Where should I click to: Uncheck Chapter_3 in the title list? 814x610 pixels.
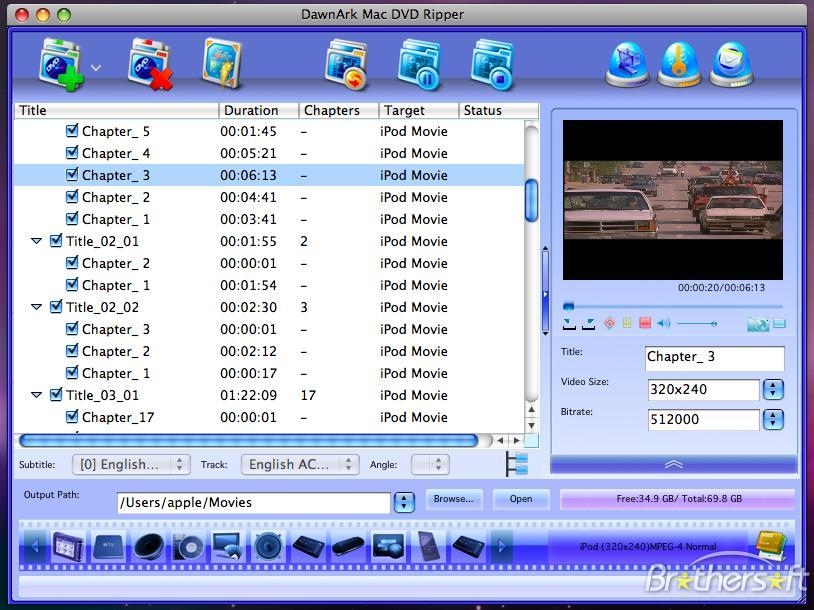point(72,175)
